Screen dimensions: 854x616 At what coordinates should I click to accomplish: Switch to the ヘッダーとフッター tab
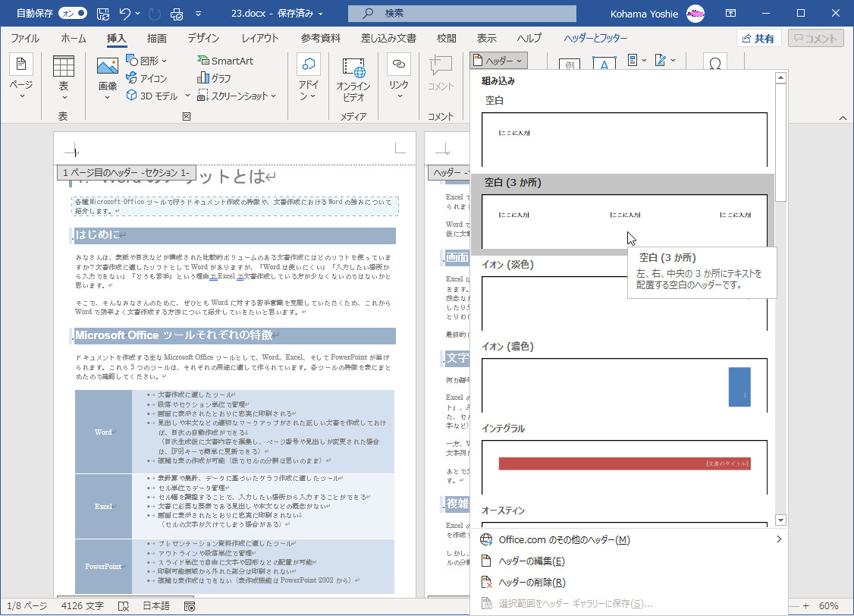[596, 38]
